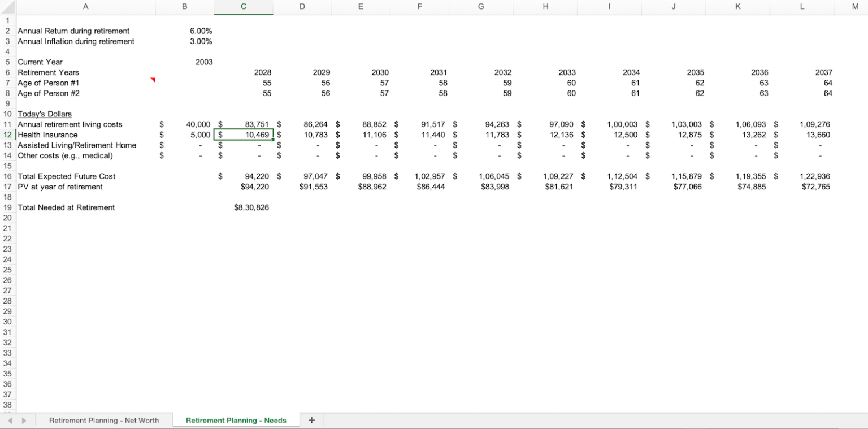
Task: Select column A header
Action: click(85, 7)
